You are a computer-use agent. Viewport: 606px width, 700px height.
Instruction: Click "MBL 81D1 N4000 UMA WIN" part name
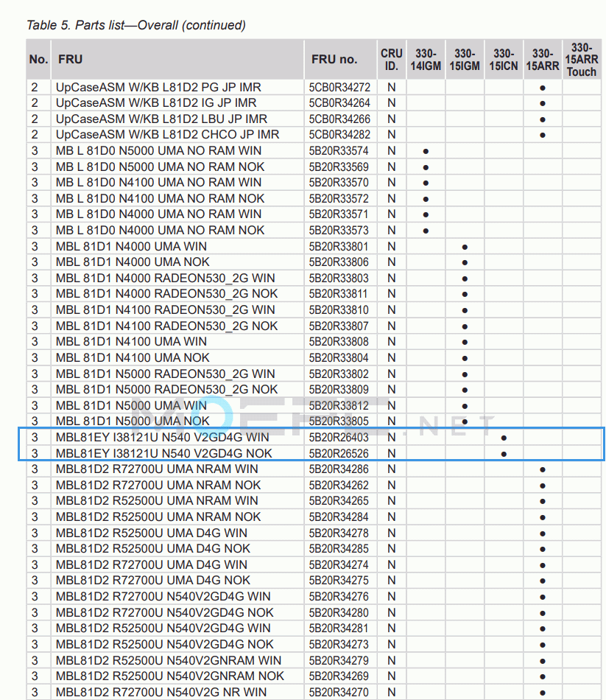click(131, 246)
